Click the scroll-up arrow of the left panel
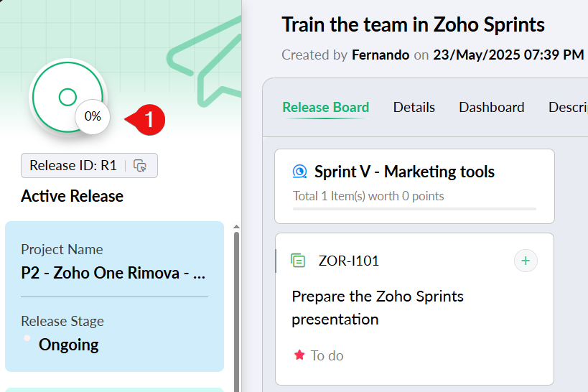 coord(237,228)
